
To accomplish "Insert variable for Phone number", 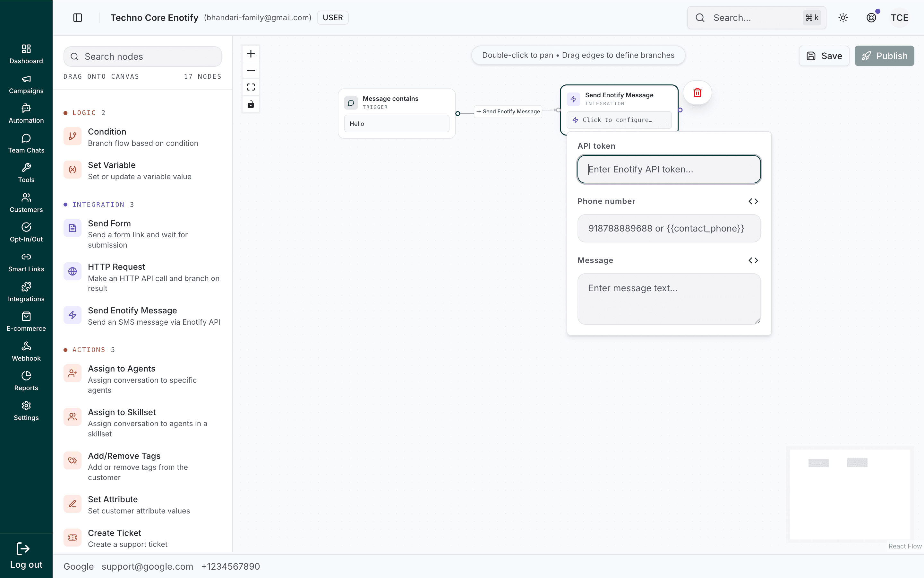I will point(753,201).
